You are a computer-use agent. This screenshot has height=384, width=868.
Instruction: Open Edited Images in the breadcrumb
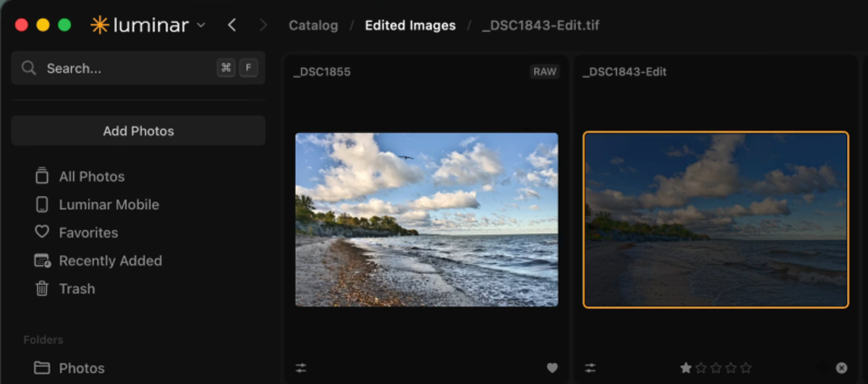[x=410, y=25]
